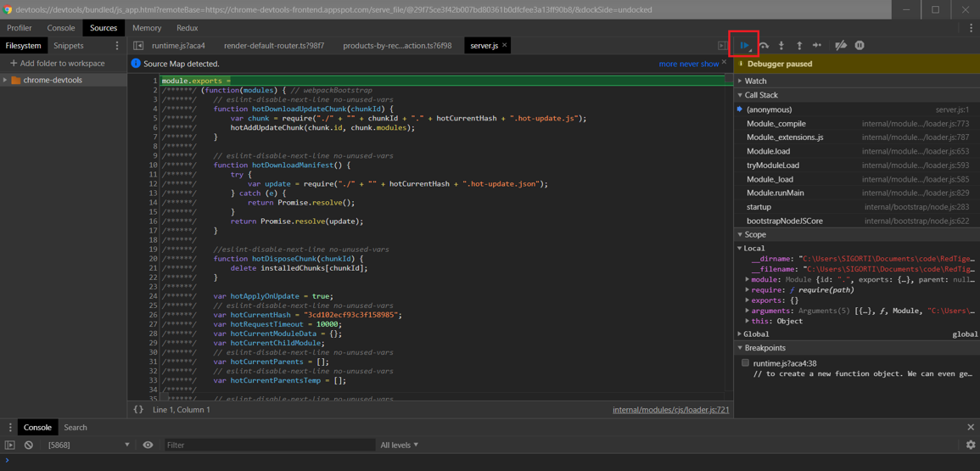Select the tryModuleLoad stack frame
Viewport: 980px width, 471px height.
(857, 165)
